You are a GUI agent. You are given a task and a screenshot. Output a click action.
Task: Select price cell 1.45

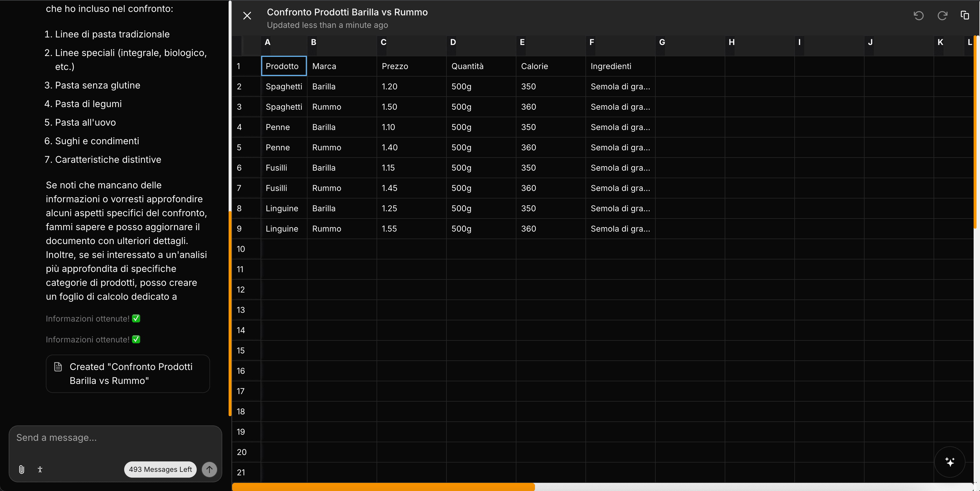click(x=412, y=188)
